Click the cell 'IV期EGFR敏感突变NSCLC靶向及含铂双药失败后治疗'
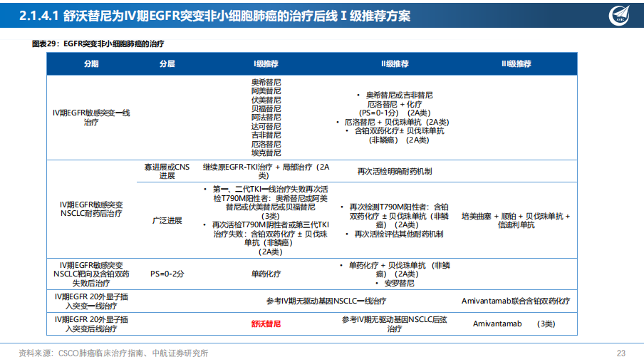The width and height of the screenshot is (644, 362). 91,274
